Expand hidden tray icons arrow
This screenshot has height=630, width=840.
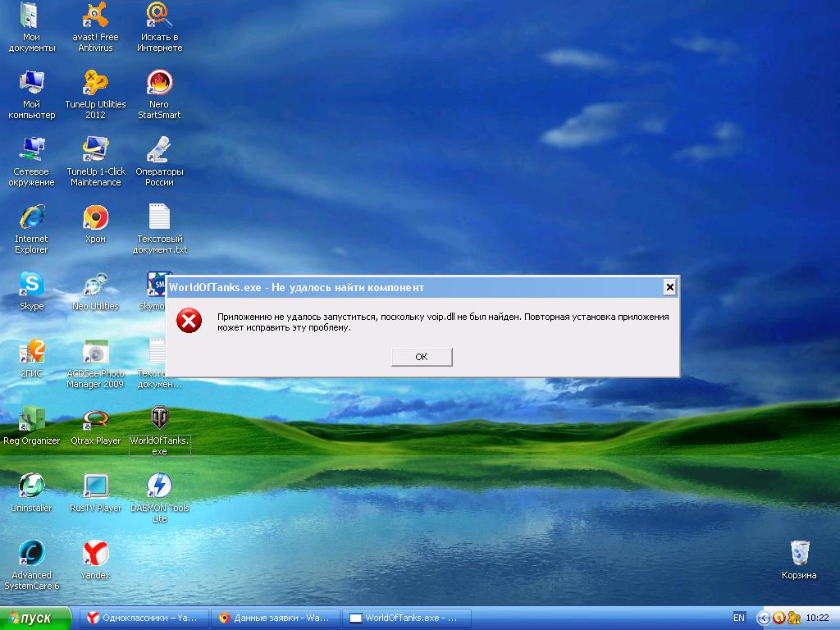(763, 619)
